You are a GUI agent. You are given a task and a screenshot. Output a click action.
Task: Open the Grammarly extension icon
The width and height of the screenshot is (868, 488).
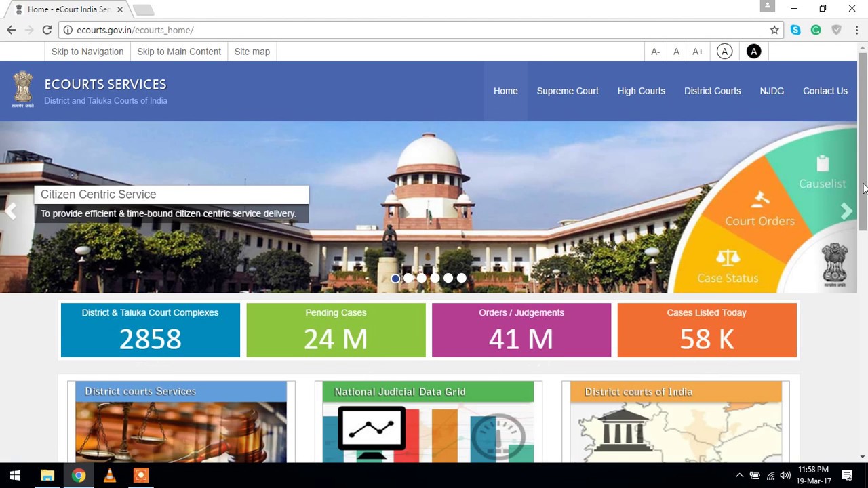(x=816, y=30)
